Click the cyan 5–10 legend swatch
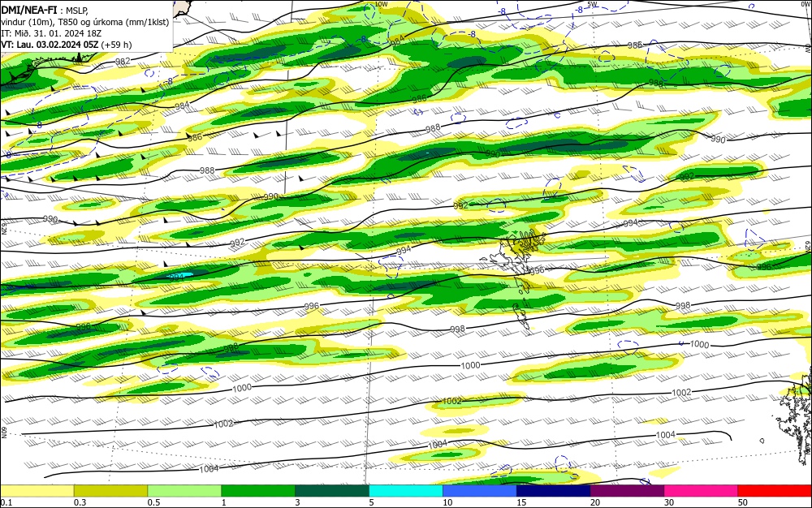Viewport: 812px width, 508px height. [x=405, y=491]
